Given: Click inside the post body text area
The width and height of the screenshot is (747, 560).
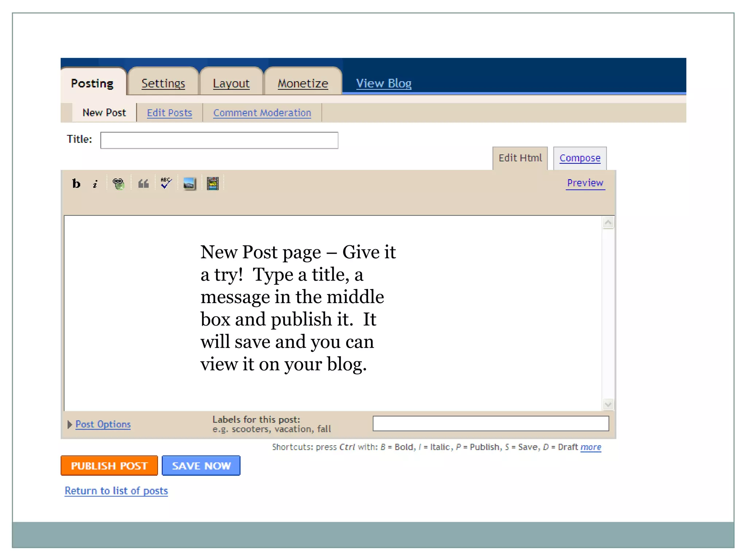Looking at the screenshot, I should point(333,313).
